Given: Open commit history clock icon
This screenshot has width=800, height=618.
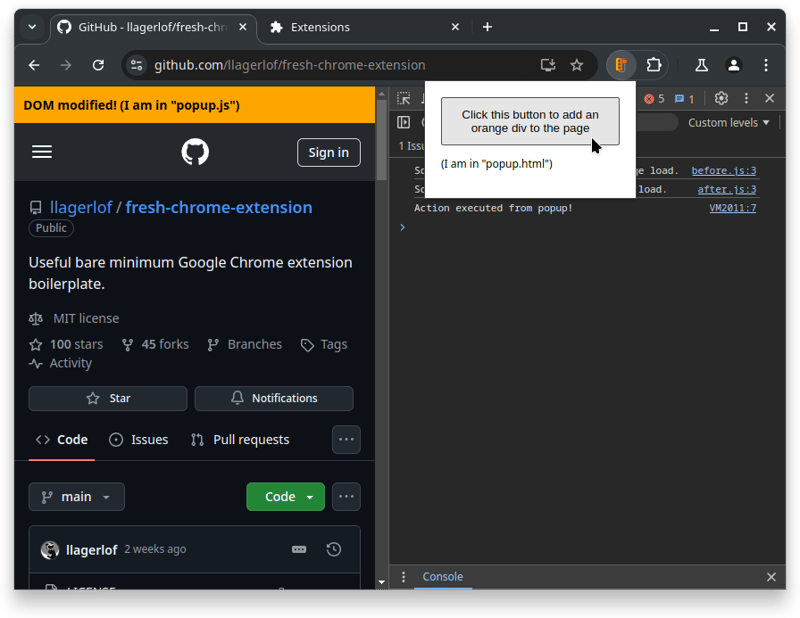Looking at the screenshot, I should pos(334,550).
